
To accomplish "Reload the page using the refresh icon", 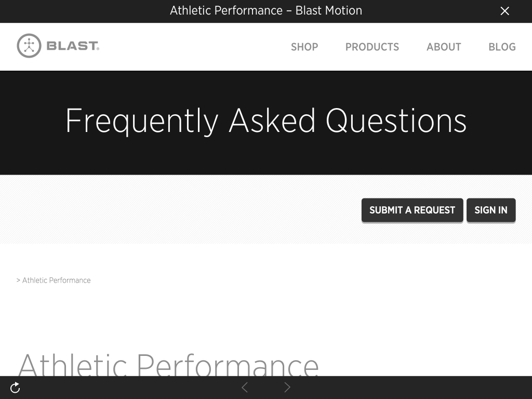I will 15,388.
